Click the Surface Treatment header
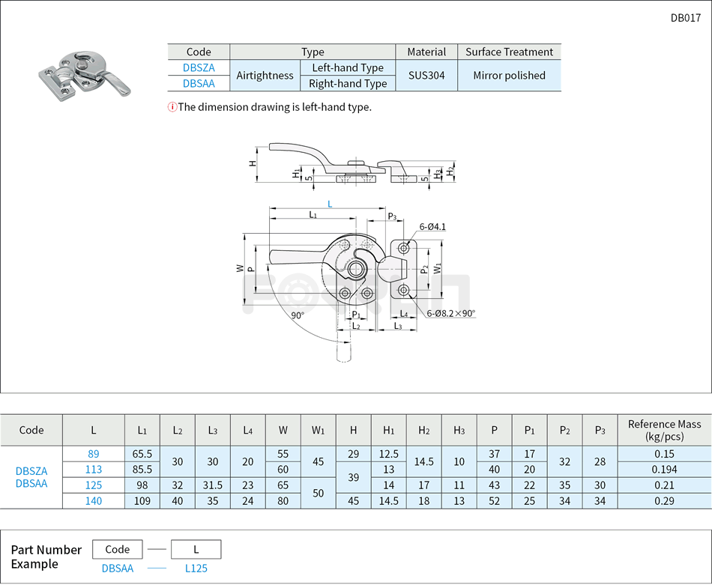 (x=509, y=52)
